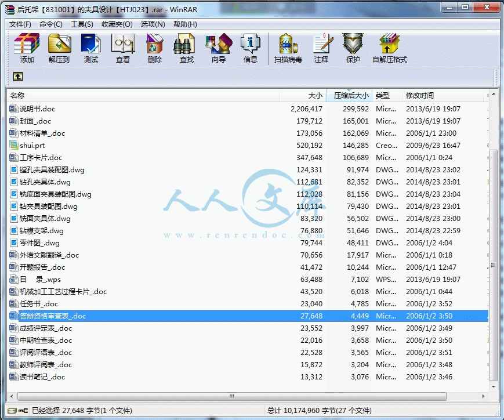Click the key icon in status bar
Image resolution: width=504 pixels, height=420 pixels.
tap(23, 411)
